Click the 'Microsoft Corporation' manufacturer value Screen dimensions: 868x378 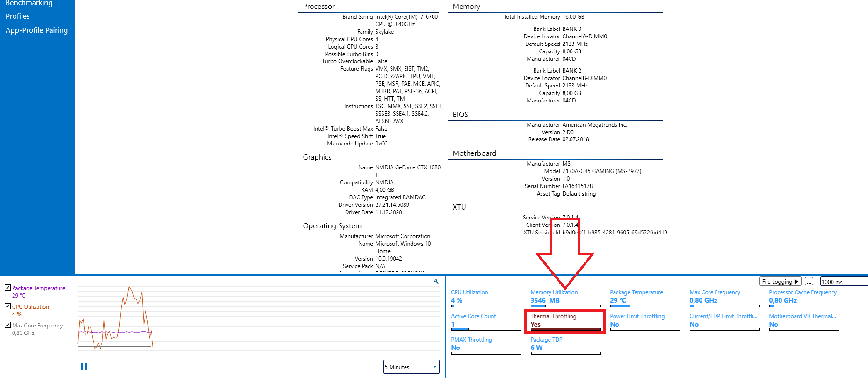(403, 236)
